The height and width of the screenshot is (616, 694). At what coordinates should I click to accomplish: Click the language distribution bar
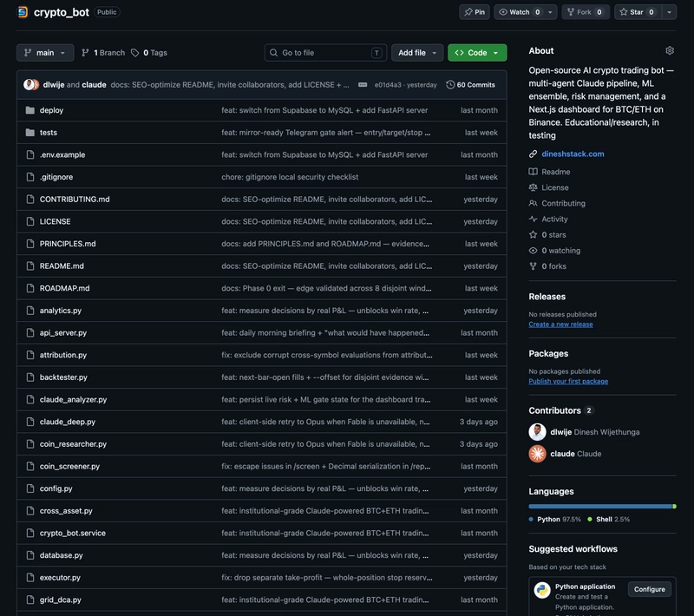(x=602, y=507)
